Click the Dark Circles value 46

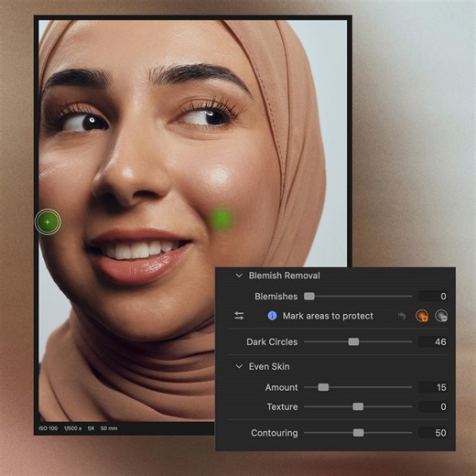433,341
